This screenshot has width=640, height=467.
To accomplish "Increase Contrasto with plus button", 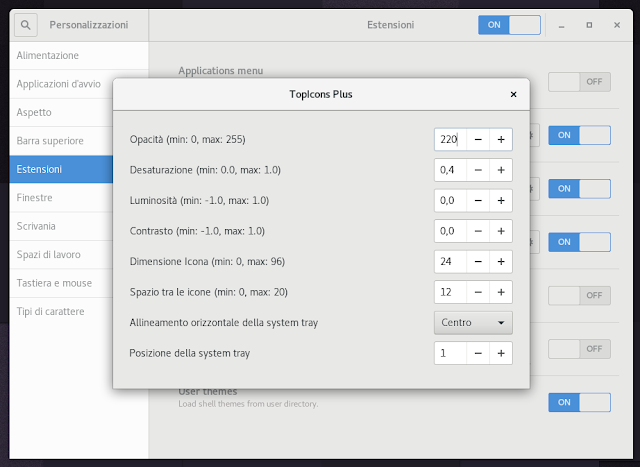I will coord(501,231).
